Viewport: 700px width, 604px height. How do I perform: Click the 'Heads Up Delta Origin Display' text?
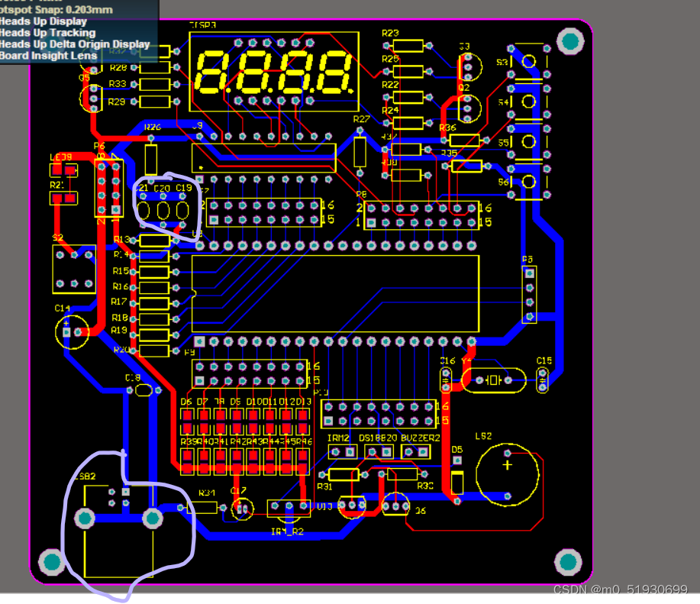click(x=75, y=44)
